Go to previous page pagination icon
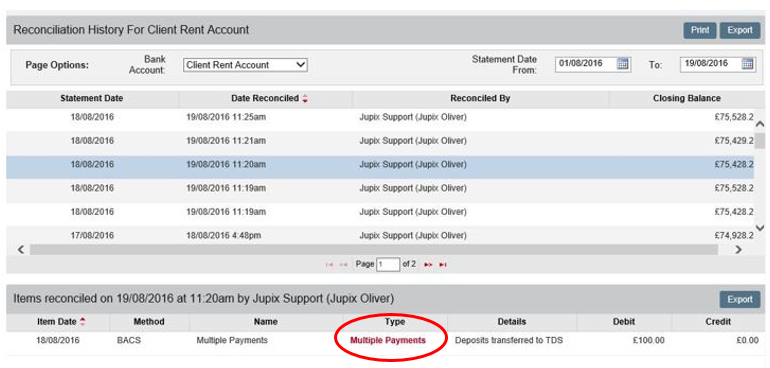This screenshot has width=770, height=368. pos(344,264)
